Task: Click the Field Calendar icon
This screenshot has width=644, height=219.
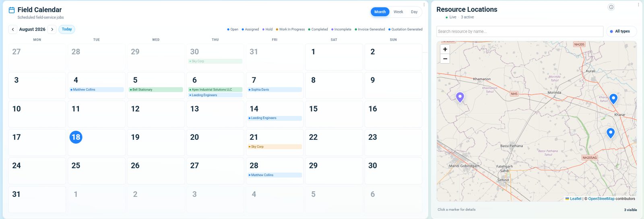Action: point(12,10)
